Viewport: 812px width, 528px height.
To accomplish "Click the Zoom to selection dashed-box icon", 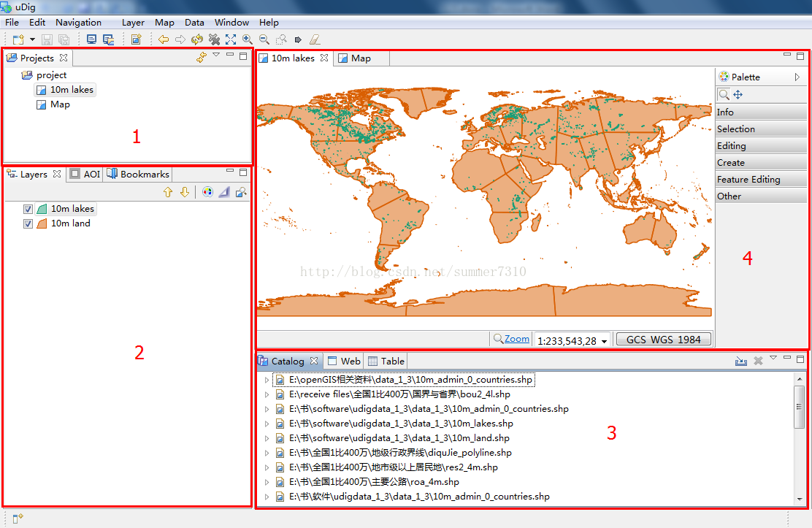I will point(281,39).
